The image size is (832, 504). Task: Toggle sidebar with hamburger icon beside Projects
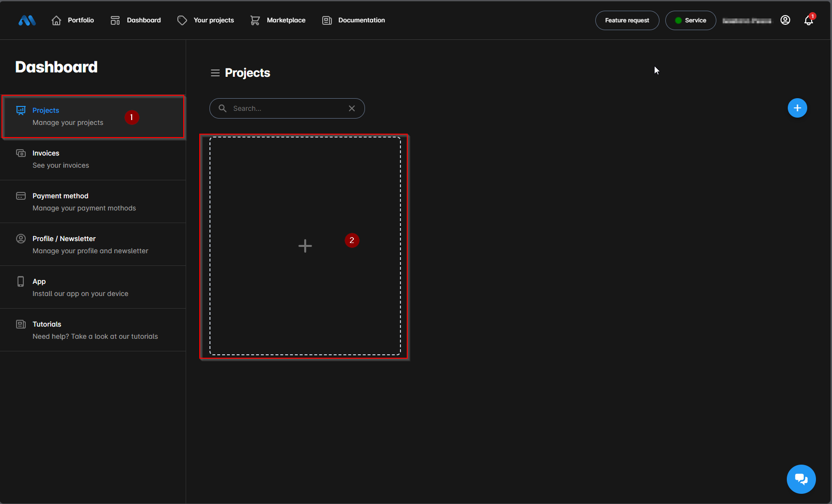215,73
